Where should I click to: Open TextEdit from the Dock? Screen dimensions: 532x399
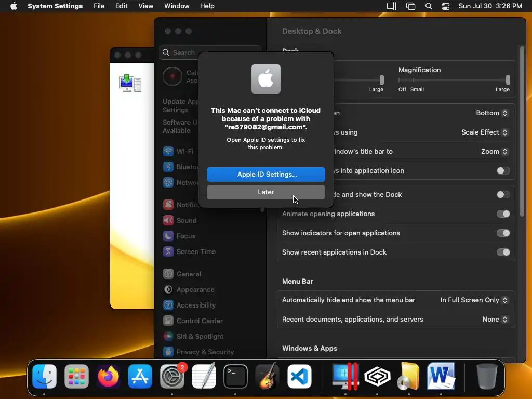click(204, 376)
